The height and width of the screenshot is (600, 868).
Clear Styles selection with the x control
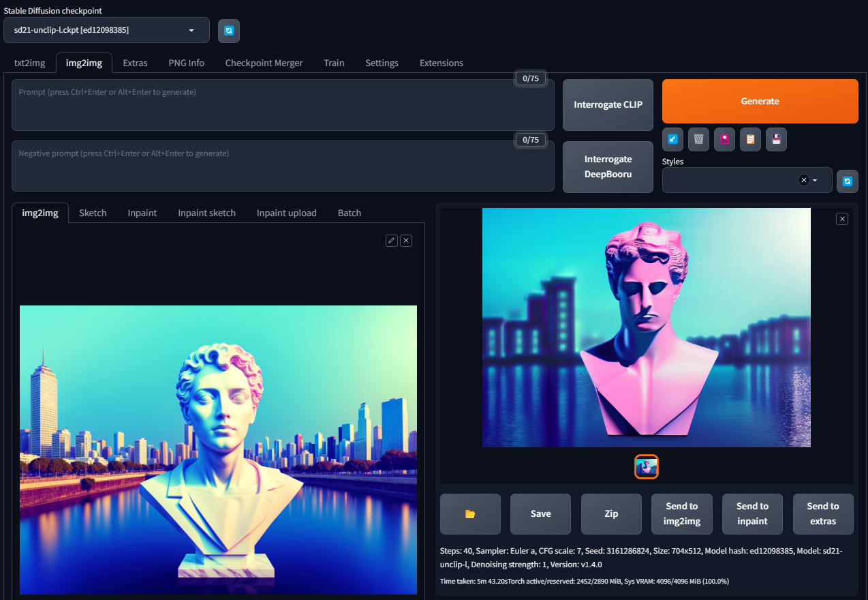803,180
